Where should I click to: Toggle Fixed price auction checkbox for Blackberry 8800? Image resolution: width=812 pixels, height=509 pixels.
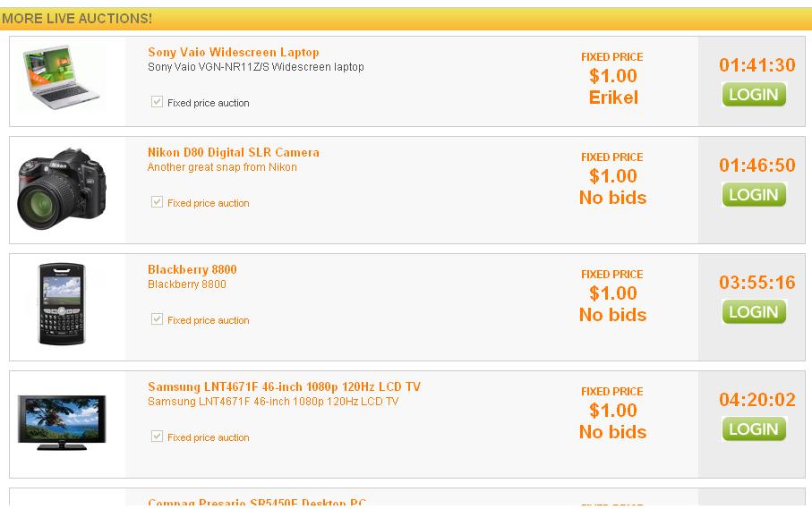tap(157, 319)
